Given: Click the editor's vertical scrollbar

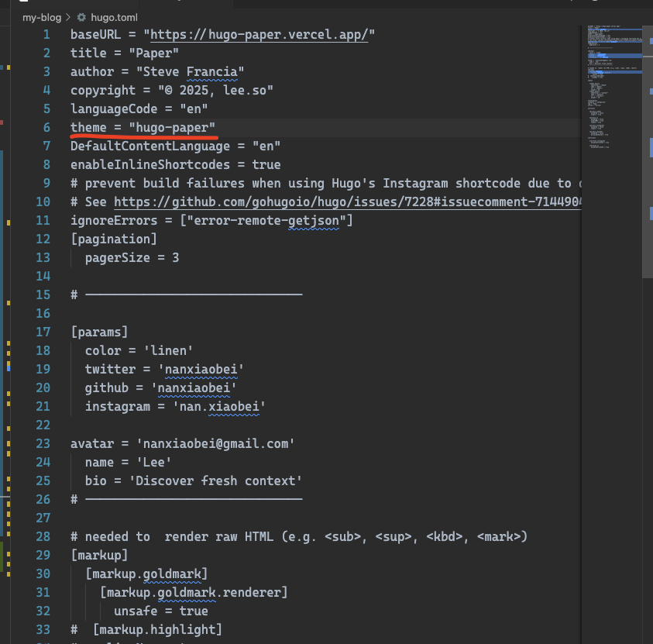Looking at the screenshot, I should (648, 155).
